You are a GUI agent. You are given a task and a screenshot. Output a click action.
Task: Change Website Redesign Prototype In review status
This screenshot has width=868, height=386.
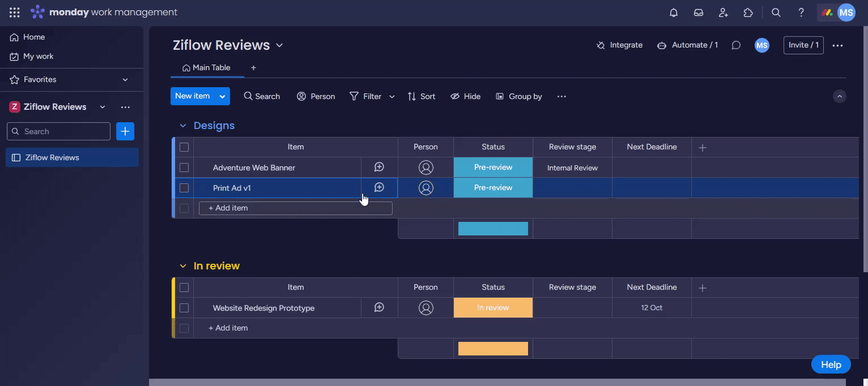pos(493,308)
